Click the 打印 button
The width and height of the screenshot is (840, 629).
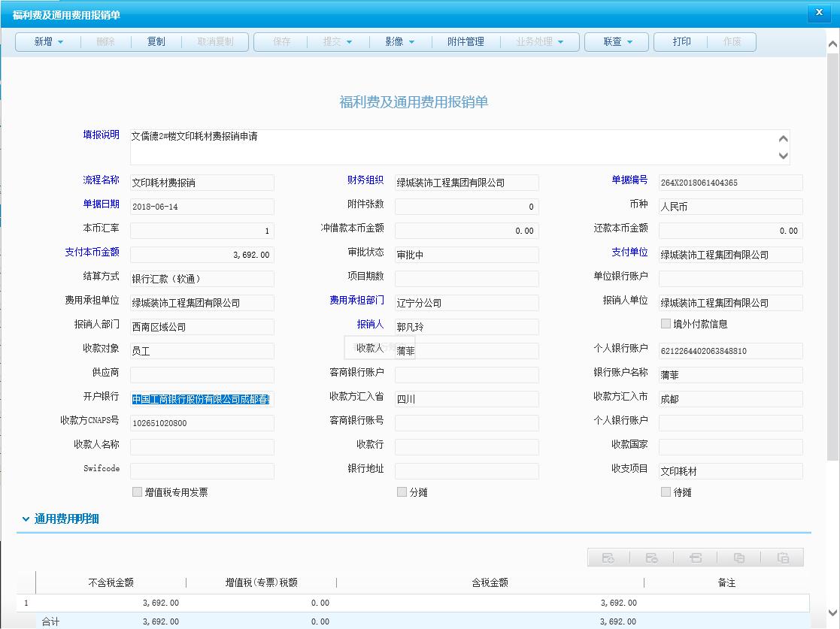pyautogui.click(x=682, y=42)
